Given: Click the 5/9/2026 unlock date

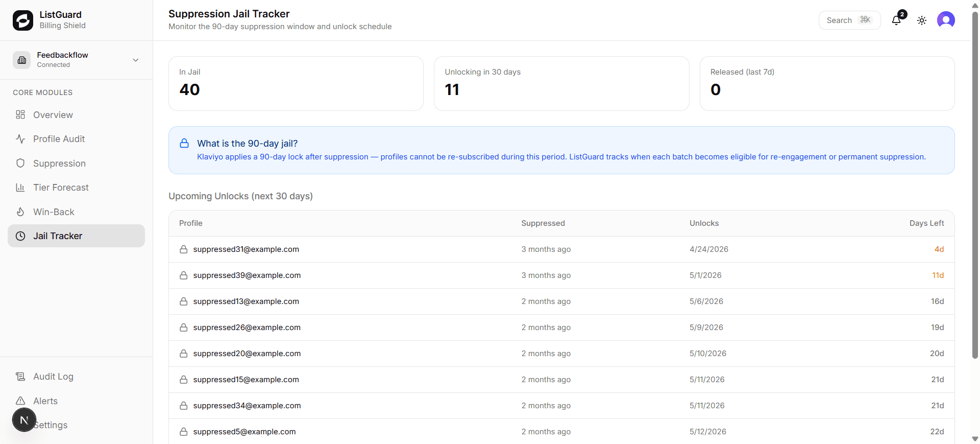Looking at the screenshot, I should (706, 328).
